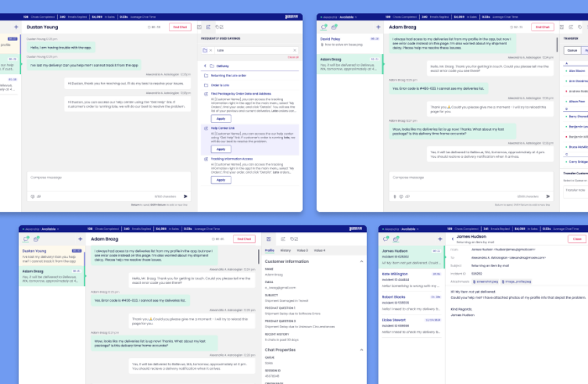Click the plus icon above David Foley's chat
The width and height of the screenshot is (588, 384).
[x=378, y=27]
